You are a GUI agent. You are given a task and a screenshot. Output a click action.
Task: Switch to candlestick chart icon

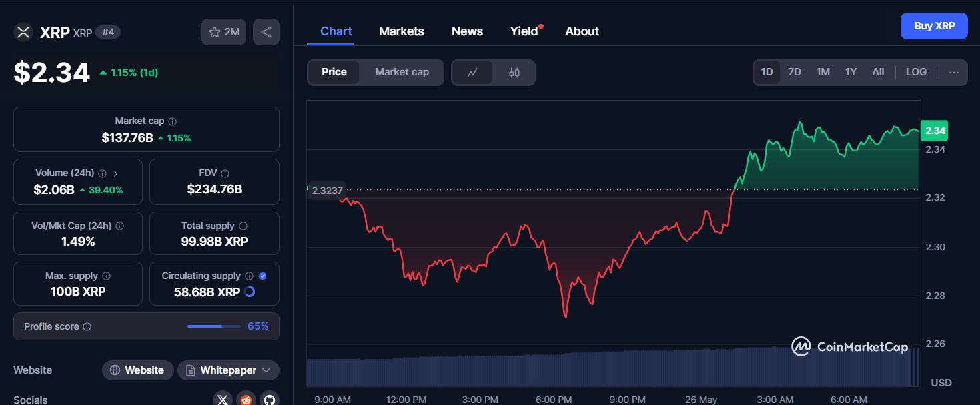[x=514, y=73]
